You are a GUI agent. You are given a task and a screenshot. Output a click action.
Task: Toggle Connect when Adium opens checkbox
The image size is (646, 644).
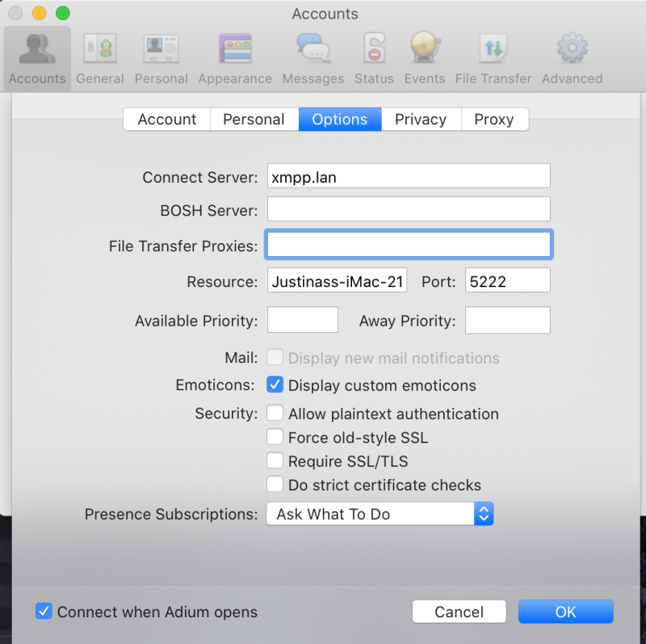44,611
